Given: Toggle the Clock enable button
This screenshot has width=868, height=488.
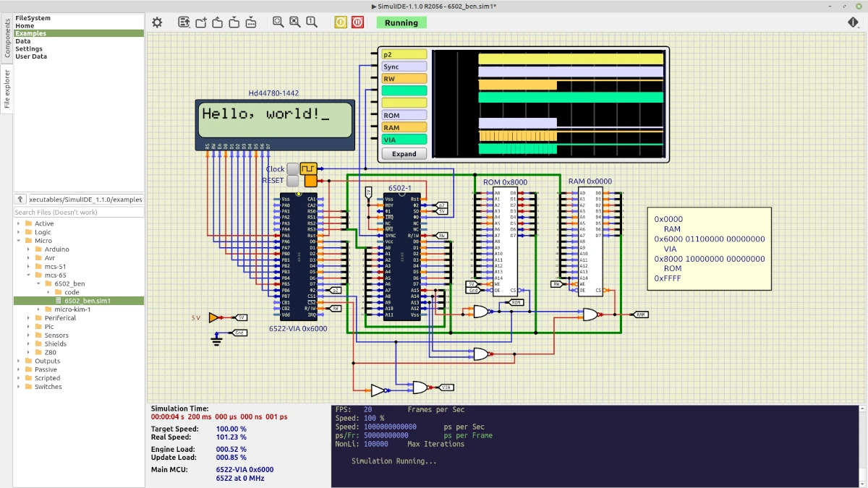Looking at the screenshot, I should (293, 168).
